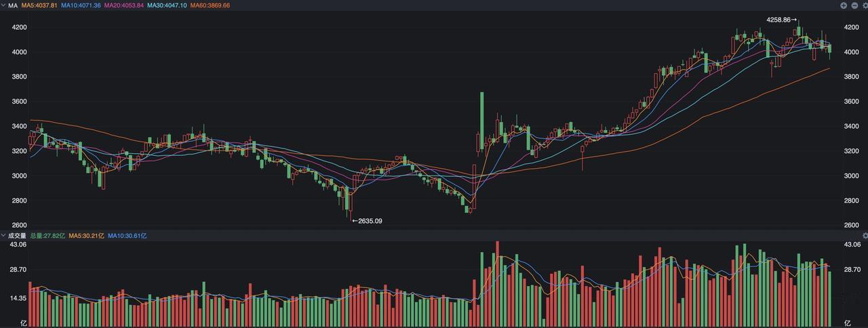Open the MA indicator selector label
Screen dimensions: 868x328
[13, 5]
